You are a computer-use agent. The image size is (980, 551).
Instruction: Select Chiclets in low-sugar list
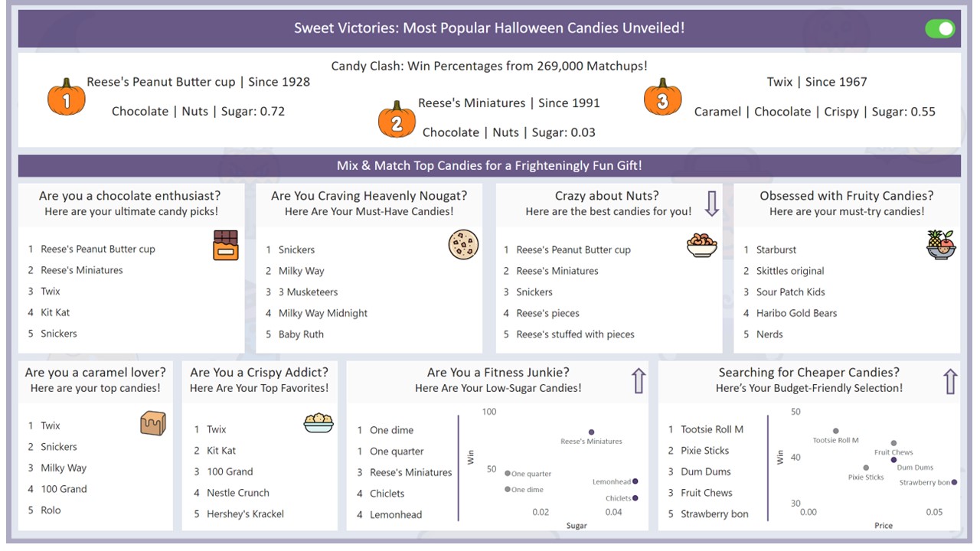click(x=387, y=494)
